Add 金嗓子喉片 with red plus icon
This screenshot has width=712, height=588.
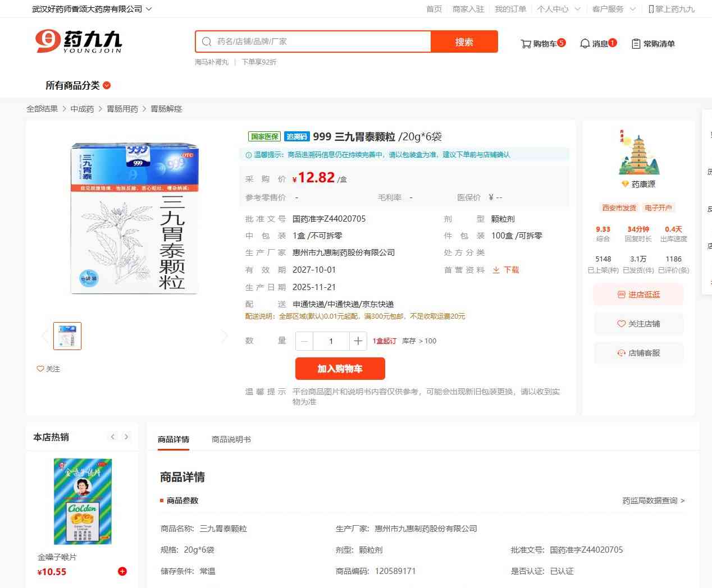pos(122,571)
